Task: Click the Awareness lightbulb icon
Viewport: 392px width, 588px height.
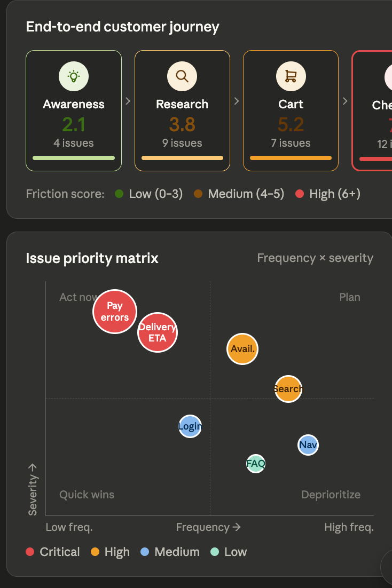Action: coord(74,76)
